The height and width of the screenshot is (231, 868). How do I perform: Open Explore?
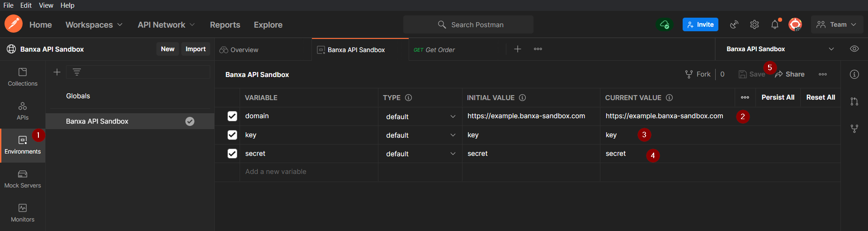pos(268,25)
